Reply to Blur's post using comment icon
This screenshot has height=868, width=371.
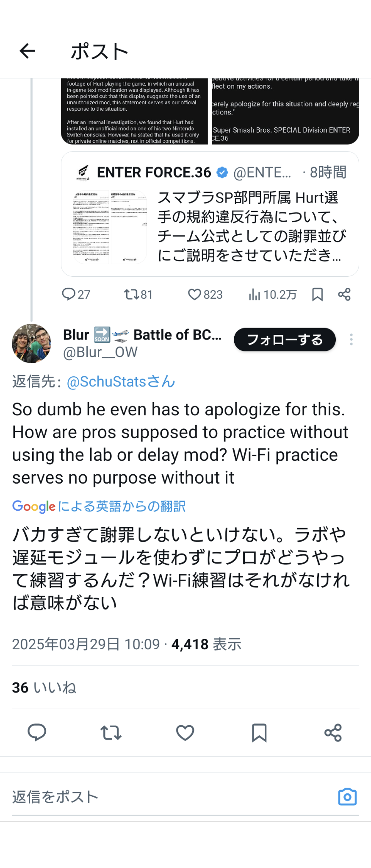pos(37,732)
